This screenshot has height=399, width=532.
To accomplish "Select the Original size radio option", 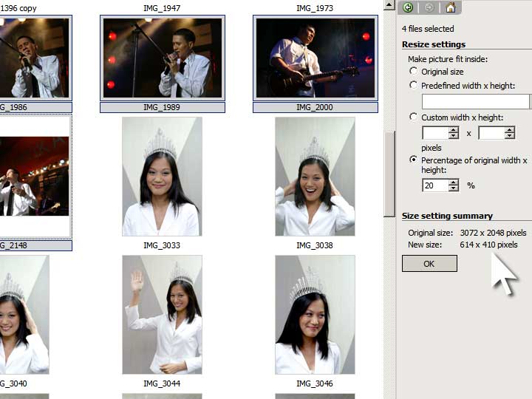I will 413,71.
